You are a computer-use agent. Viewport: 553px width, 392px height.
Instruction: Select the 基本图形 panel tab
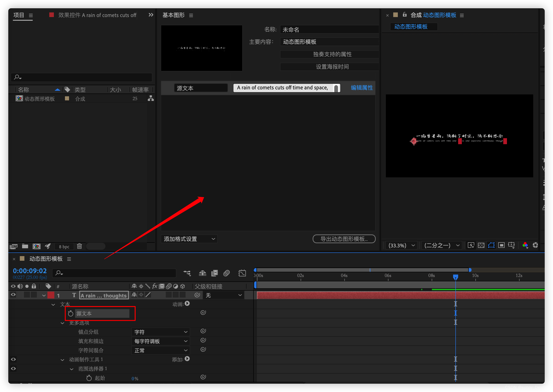(x=174, y=15)
